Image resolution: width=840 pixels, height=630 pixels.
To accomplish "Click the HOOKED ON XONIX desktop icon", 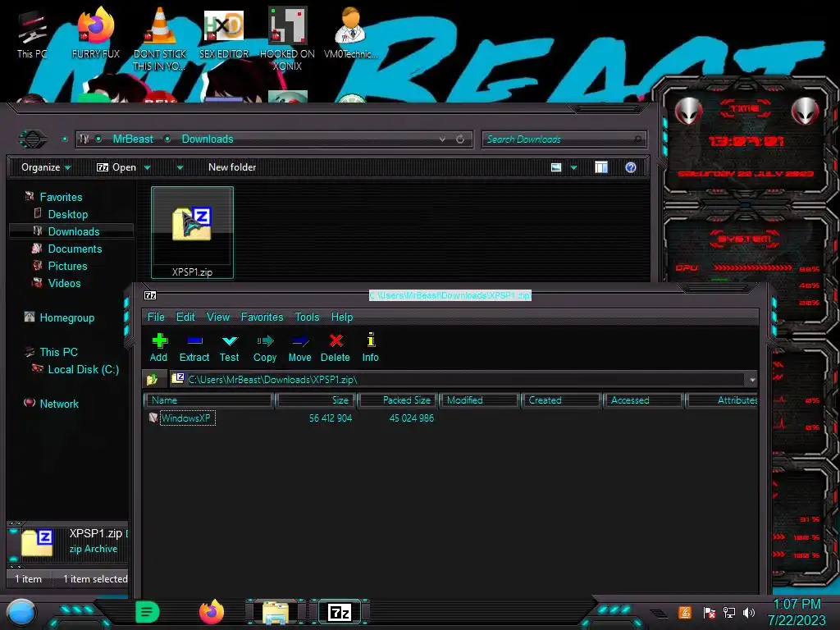I will pyautogui.click(x=288, y=39).
